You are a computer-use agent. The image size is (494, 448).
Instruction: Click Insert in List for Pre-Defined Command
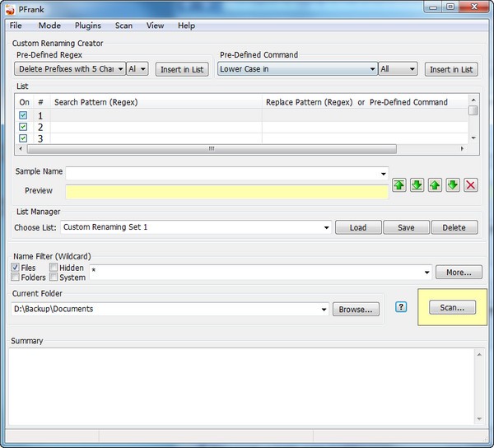point(451,69)
